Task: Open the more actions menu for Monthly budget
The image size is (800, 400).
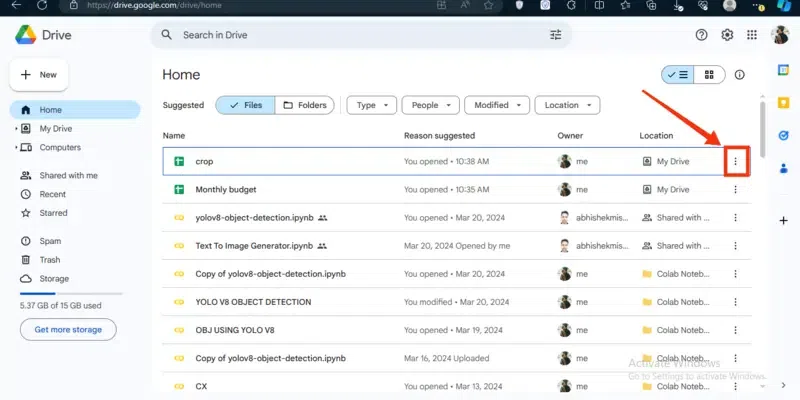Action: 735,189
